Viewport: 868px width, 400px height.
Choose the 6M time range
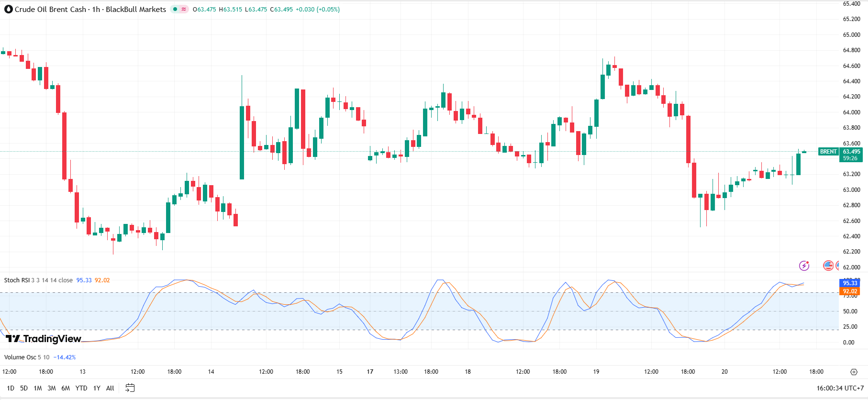pos(66,388)
